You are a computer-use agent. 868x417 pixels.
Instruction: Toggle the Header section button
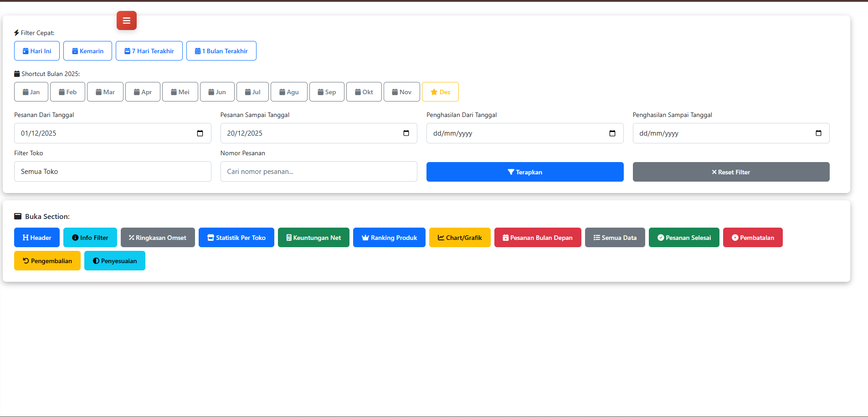pyautogui.click(x=37, y=238)
